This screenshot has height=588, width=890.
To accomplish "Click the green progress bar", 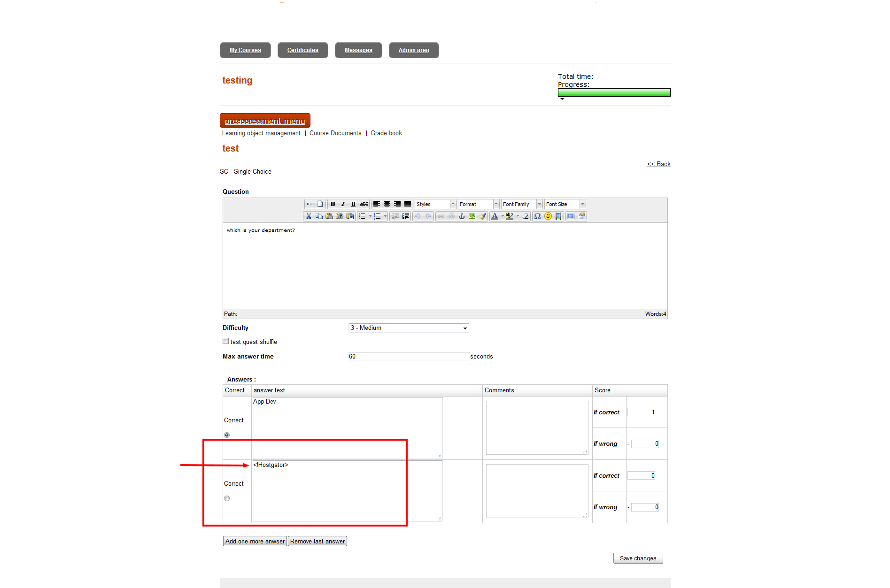I will pyautogui.click(x=614, y=93).
